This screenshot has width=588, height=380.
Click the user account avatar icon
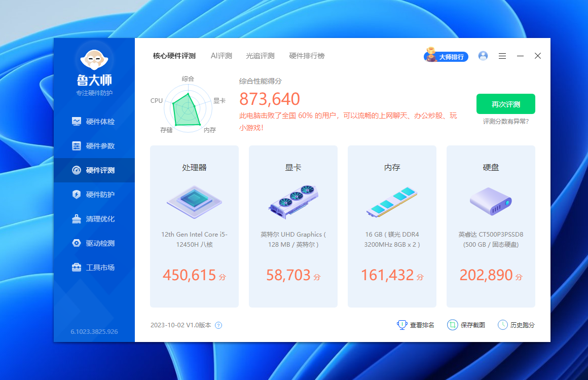coord(483,56)
